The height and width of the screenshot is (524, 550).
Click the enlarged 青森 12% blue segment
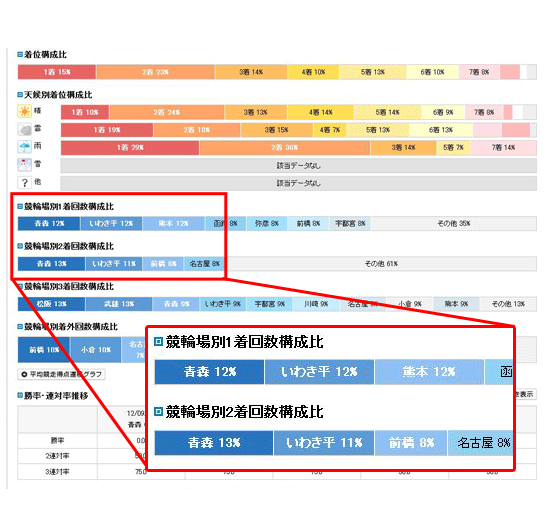tap(209, 372)
